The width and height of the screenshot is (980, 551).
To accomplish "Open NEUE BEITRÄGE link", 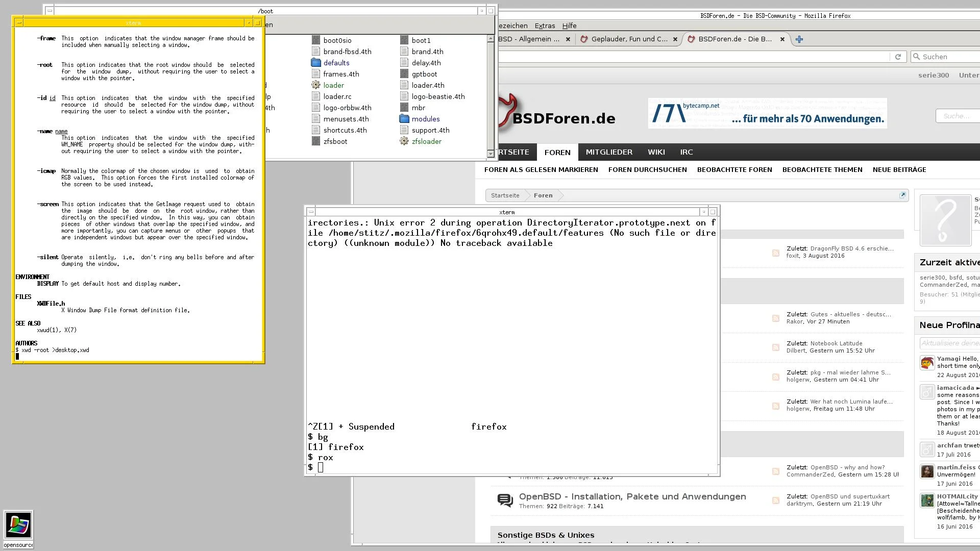I will [899, 170].
